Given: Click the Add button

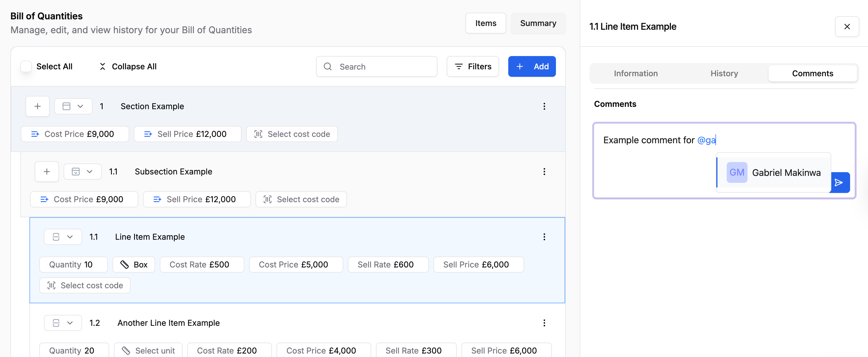Looking at the screenshot, I should [532, 67].
